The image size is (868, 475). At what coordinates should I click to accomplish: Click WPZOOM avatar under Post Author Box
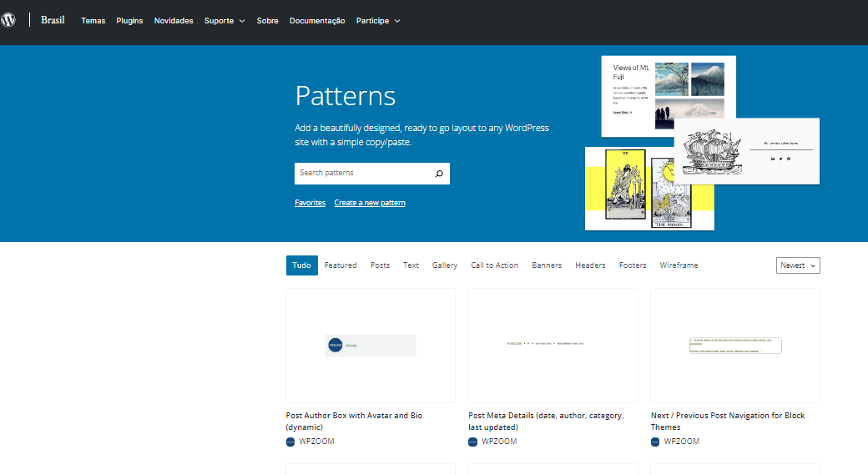290,442
